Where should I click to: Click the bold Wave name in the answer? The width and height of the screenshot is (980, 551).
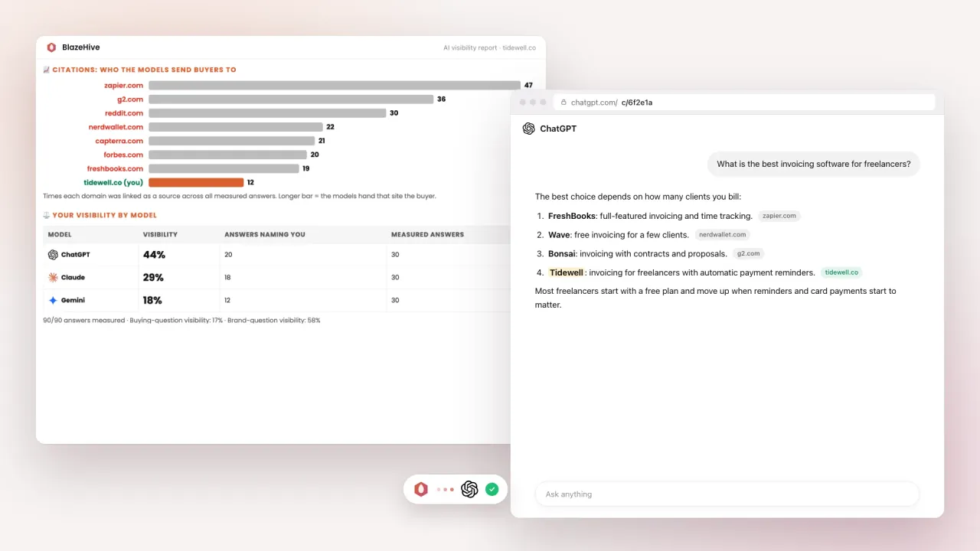[559, 235]
